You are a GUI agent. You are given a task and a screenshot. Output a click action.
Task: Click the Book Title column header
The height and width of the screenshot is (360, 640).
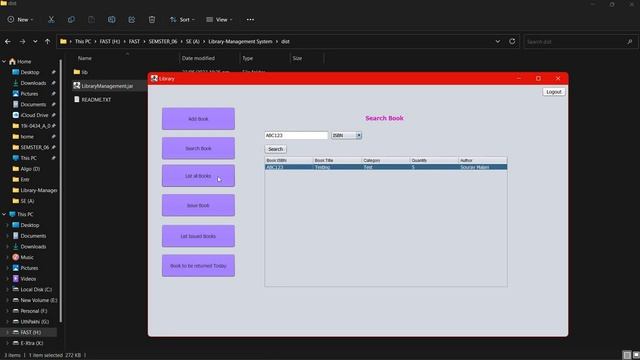pos(337,160)
